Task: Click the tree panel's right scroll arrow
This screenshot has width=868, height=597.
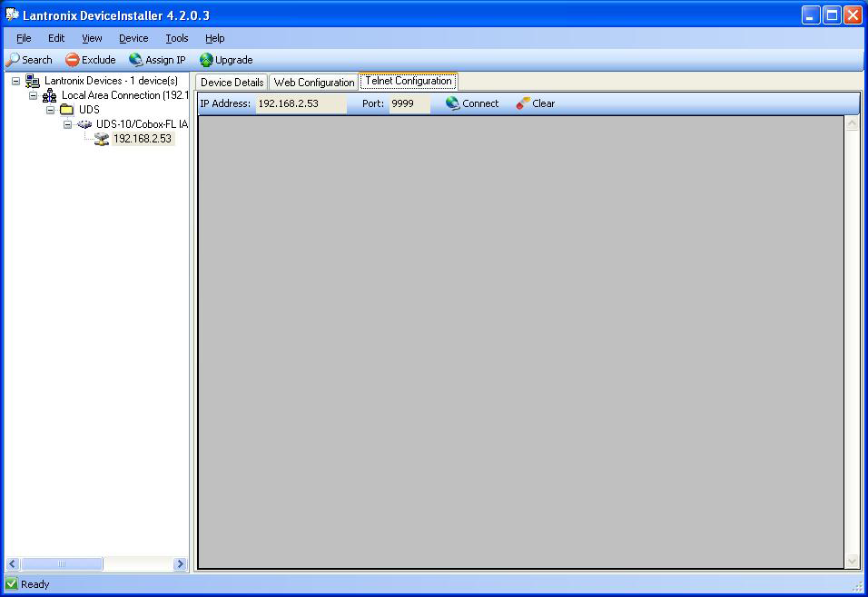Action: pos(180,563)
